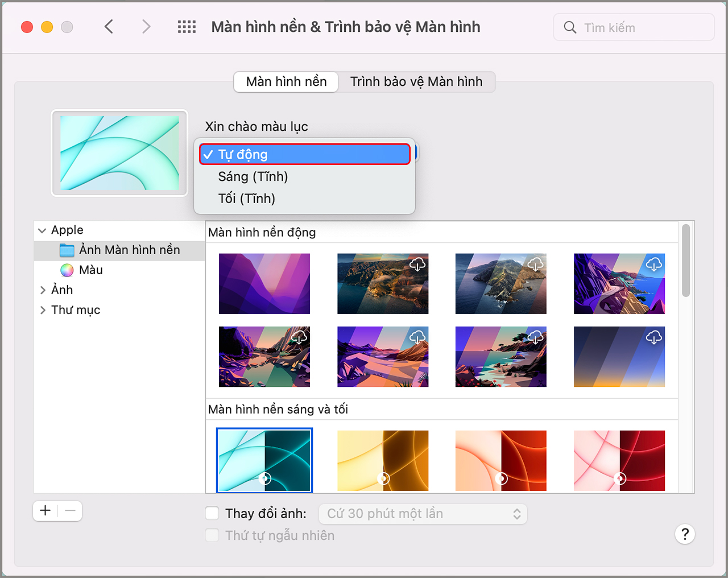
Task: Select the purple Monterey dynamic wallpaper
Action: 264,284
